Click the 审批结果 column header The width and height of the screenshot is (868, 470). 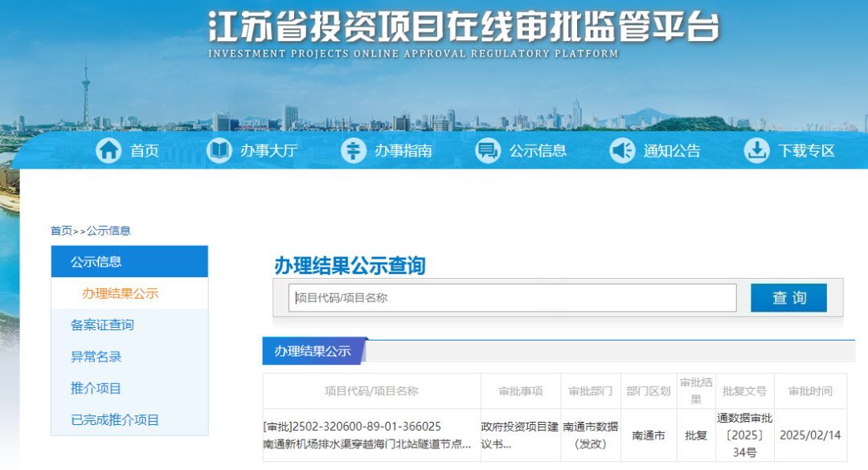coord(696,390)
